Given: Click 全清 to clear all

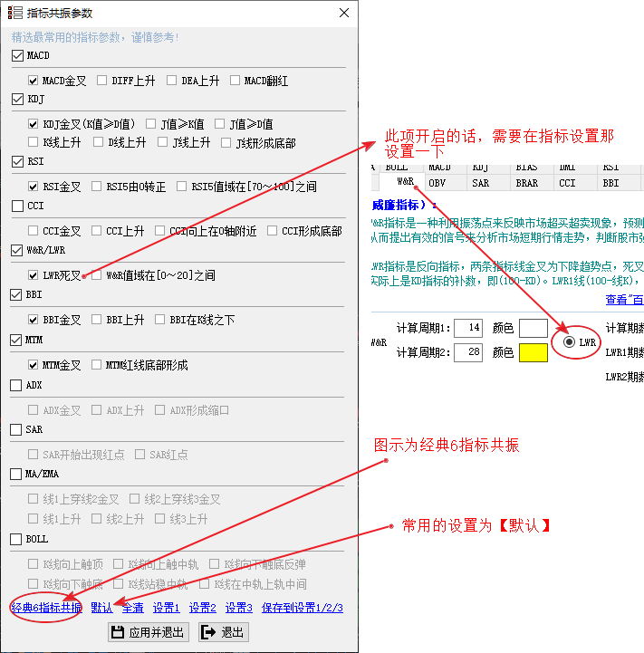Looking at the screenshot, I should (132, 608).
